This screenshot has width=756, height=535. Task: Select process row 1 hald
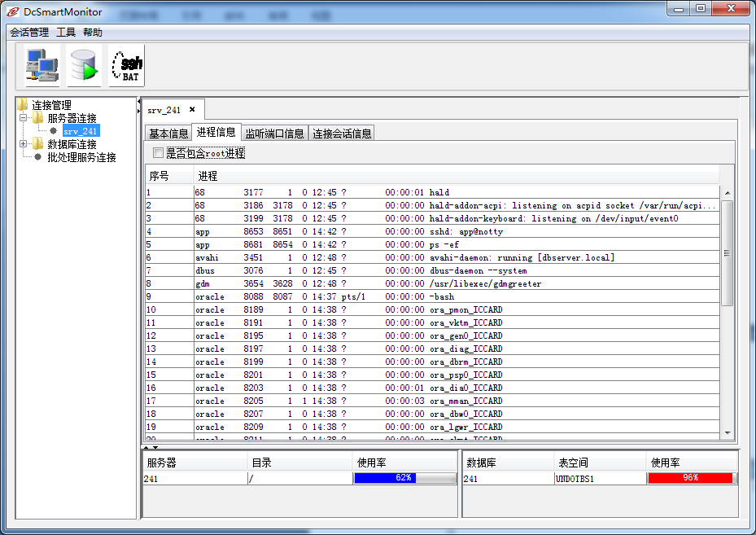pos(432,192)
